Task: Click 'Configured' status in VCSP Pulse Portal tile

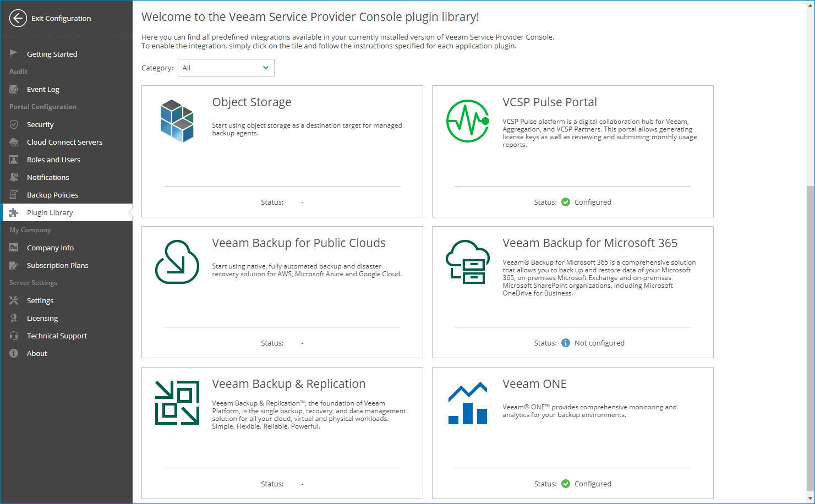Action: (593, 202)
